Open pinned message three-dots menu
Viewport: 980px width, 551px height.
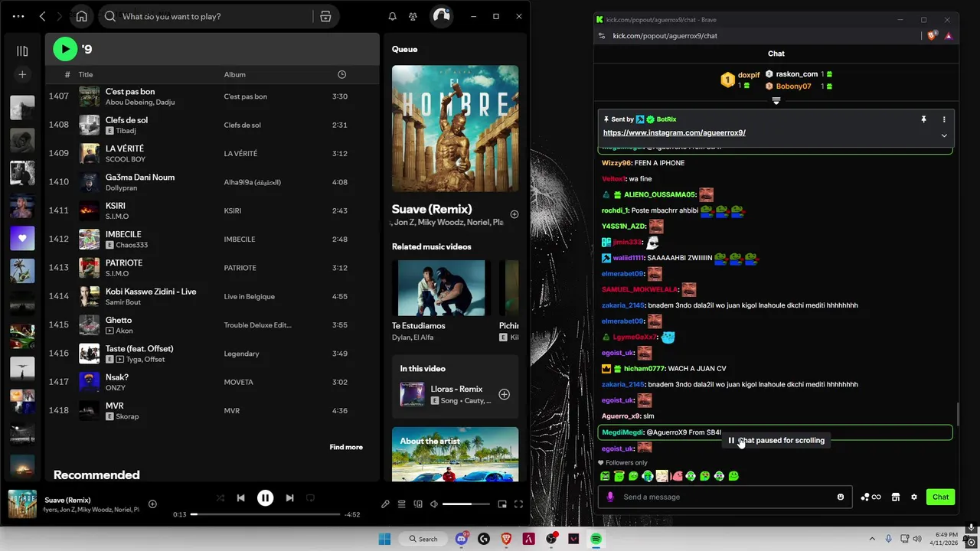pyautogui.click(x=944, y=119)
